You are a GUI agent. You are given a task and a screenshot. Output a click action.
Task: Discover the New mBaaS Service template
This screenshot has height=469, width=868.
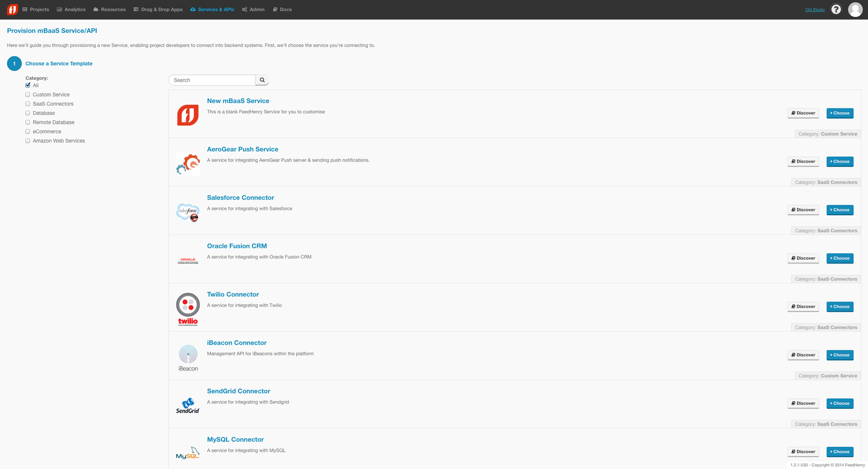pos(803,113)
